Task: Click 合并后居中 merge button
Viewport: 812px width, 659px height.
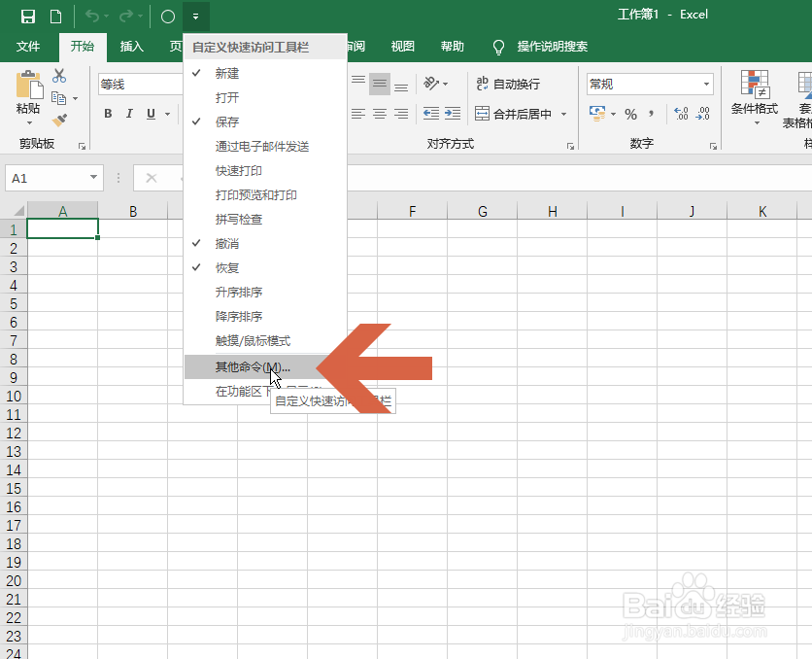Action: point(514,114)
